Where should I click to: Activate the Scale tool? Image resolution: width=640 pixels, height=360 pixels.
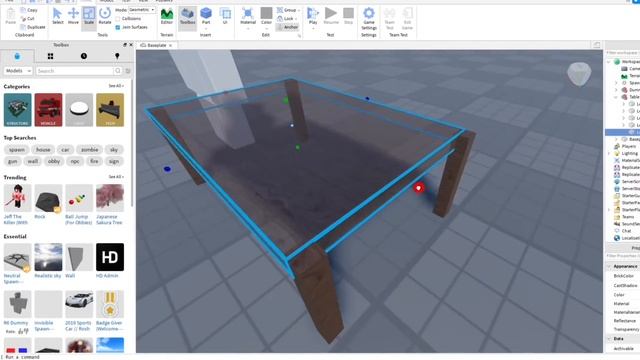89,16
